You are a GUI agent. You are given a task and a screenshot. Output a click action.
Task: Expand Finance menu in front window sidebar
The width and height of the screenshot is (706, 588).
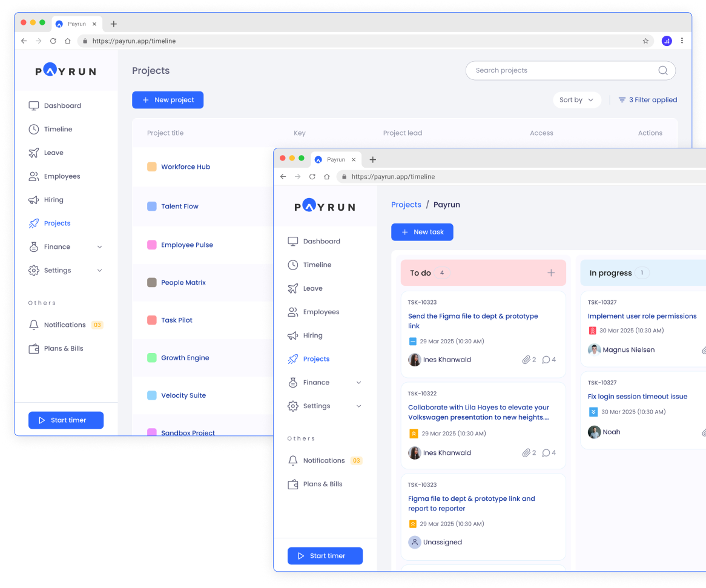(358, 383)
